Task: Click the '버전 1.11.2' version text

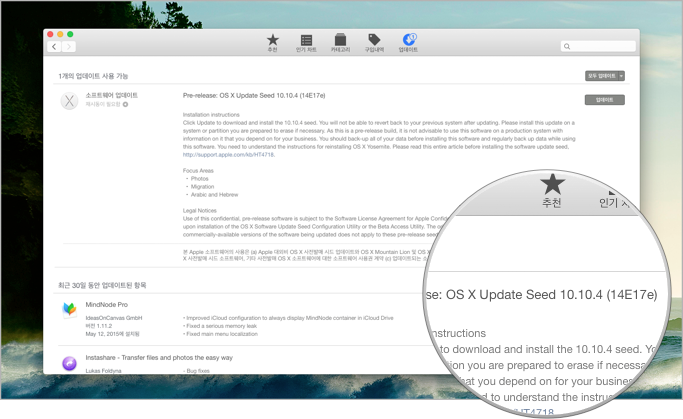Action: 99,326
